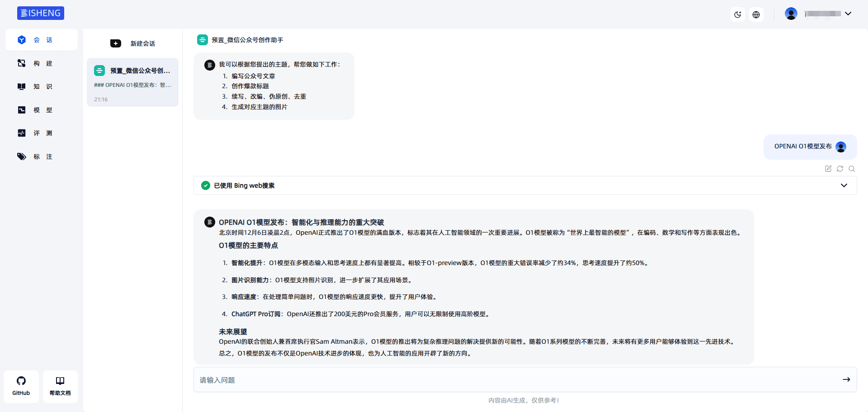The image size is (868, 412).
Task: Open the GitHub link
Action: pos(21,387)
